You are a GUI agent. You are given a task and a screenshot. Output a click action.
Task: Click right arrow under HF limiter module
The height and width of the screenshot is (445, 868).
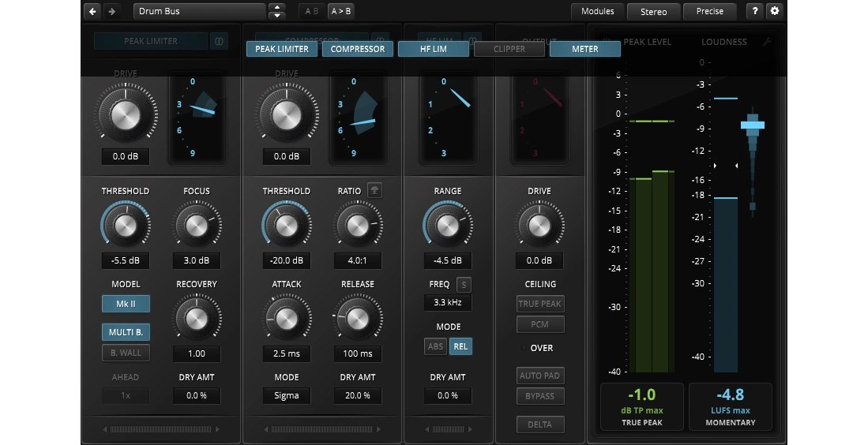[469, 429]
